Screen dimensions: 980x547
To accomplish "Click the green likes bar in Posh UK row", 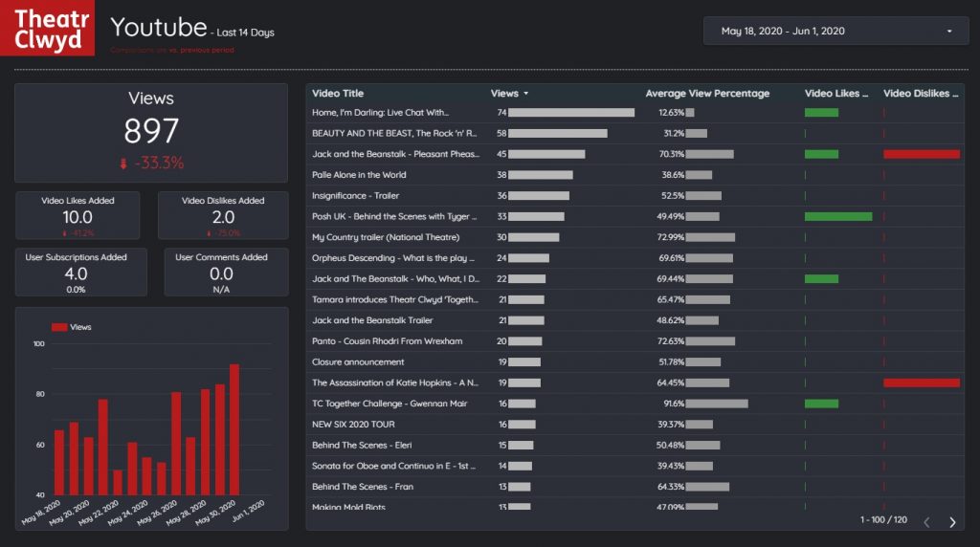I will point(838,216).
